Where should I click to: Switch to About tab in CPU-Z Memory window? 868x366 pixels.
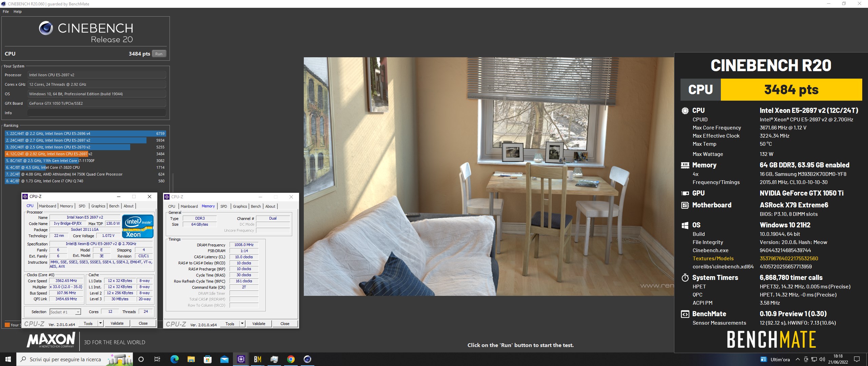tap(270, 206)
